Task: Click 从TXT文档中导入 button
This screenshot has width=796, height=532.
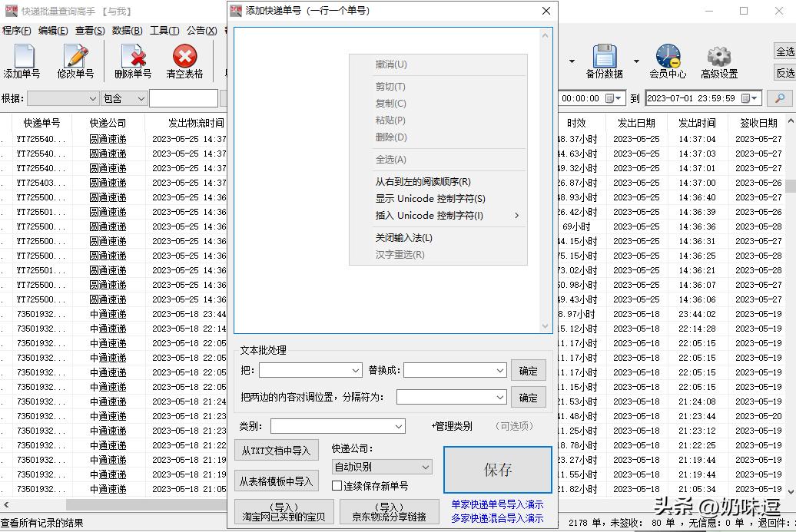Action: click(276, 451)
